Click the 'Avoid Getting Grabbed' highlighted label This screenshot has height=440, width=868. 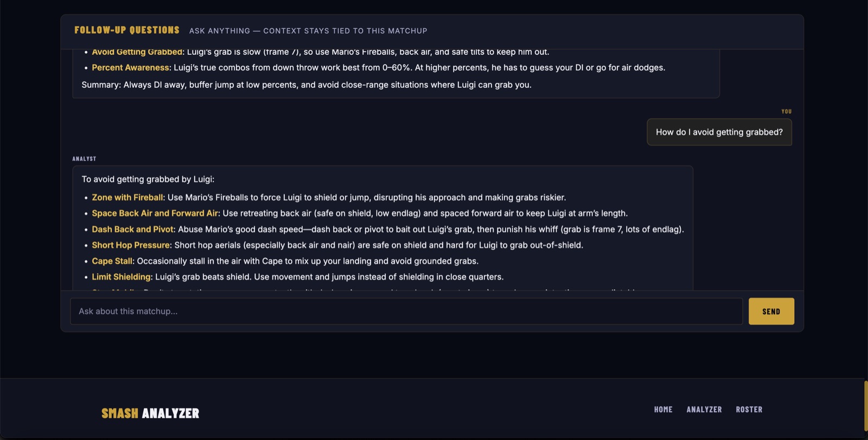click(x=137, y=52)
